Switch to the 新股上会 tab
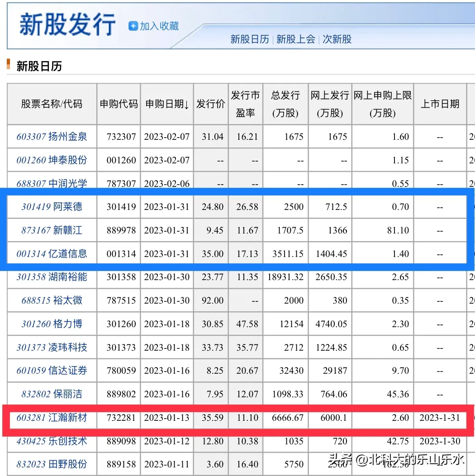 (295, 39)
